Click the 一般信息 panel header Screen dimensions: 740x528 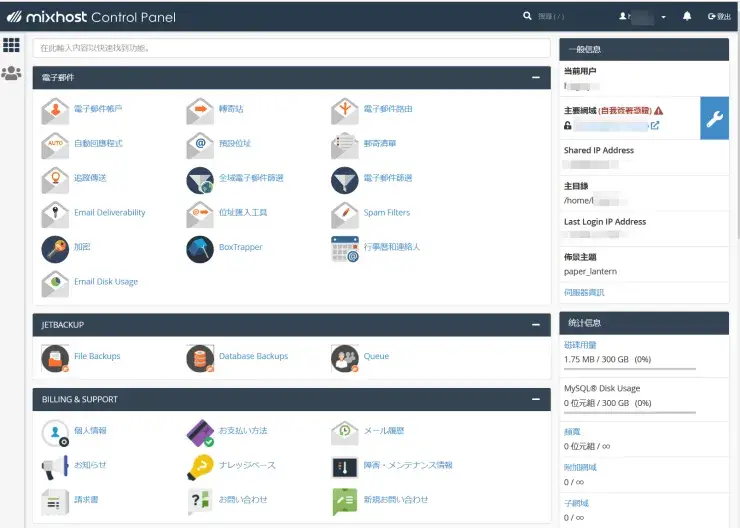[x=644, y=49]
